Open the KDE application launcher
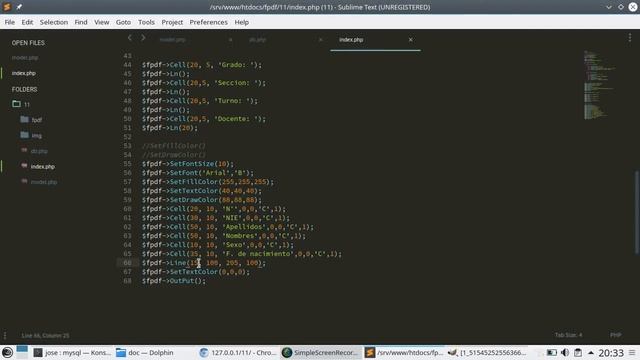The image size is (640, 360). 7,352
